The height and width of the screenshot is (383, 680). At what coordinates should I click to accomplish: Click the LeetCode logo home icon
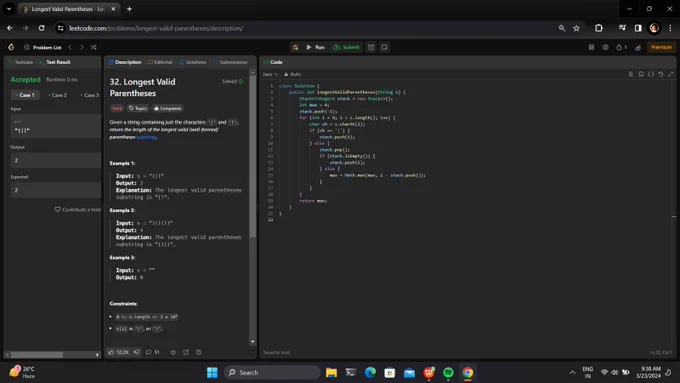click(11, 47)
